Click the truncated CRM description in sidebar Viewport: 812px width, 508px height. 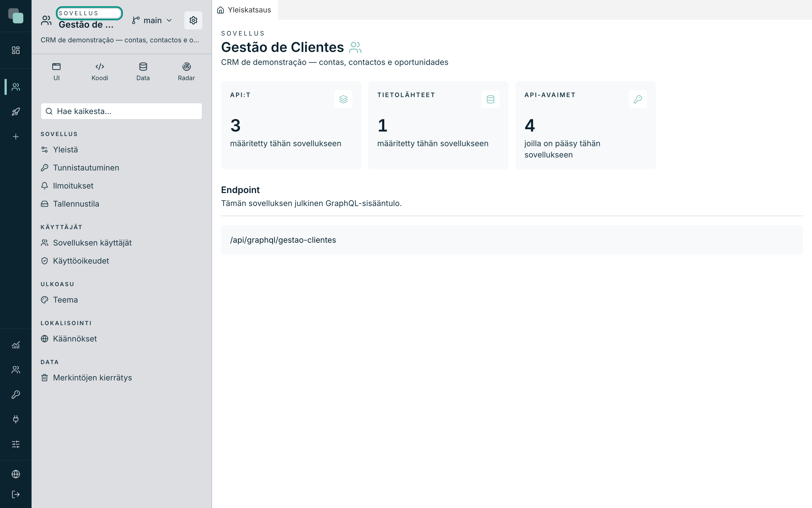coord(120,40)
